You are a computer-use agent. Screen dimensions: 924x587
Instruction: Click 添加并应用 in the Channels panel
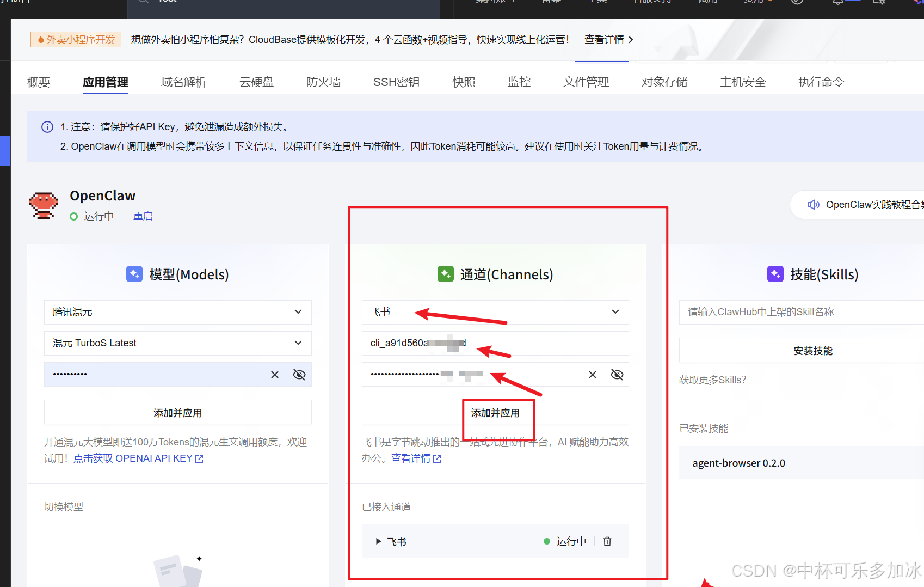click(x=495, y=413)
